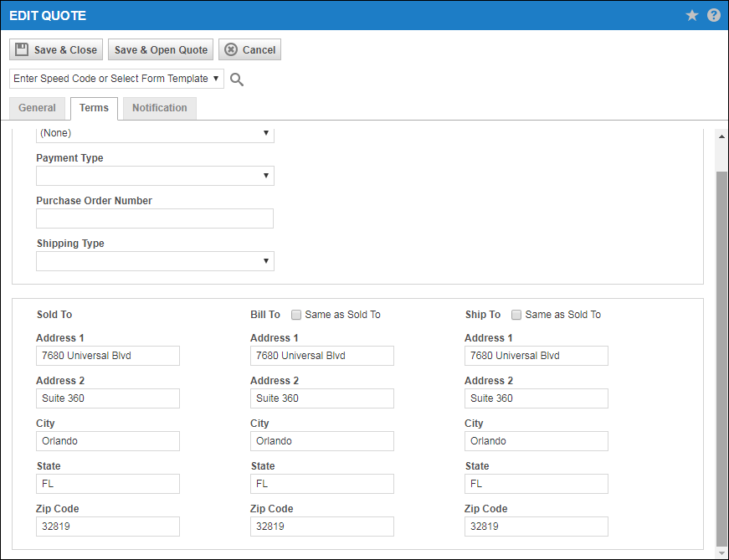Click the Bill To City field
This screenshot has height=560, width=729.
click(x=322, y=441)
